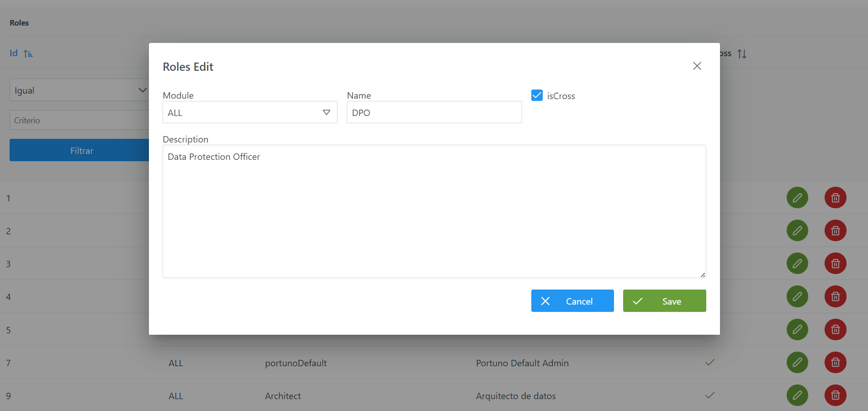Open the Module dropdown showing ALL

(x=249, y=112)
